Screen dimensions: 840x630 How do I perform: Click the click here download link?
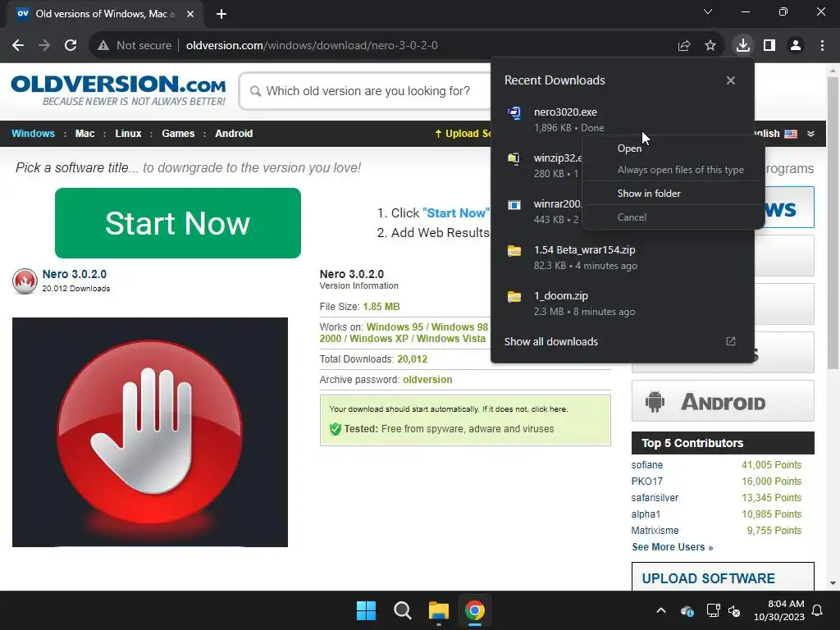click(x=549, y=409)
